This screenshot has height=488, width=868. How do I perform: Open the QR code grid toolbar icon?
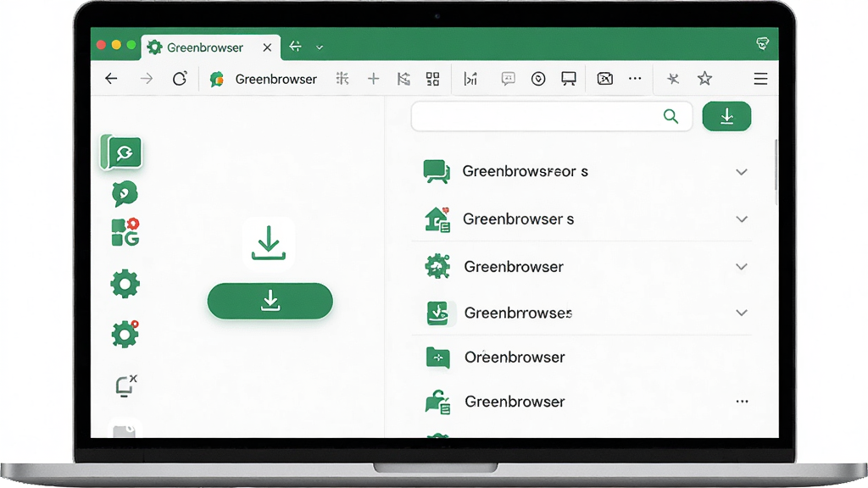pyautogui.click(x=432, y=79)
